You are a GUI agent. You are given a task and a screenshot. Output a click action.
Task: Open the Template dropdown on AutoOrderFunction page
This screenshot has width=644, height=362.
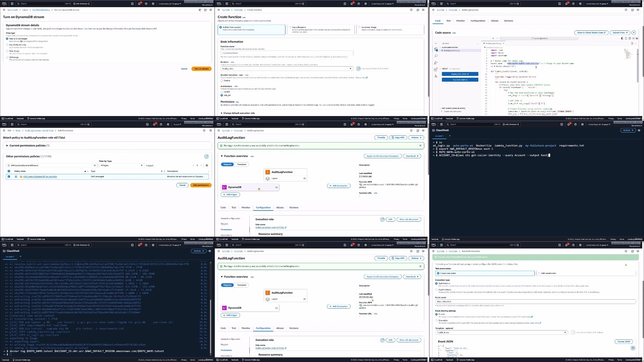[x=501, y=333]
